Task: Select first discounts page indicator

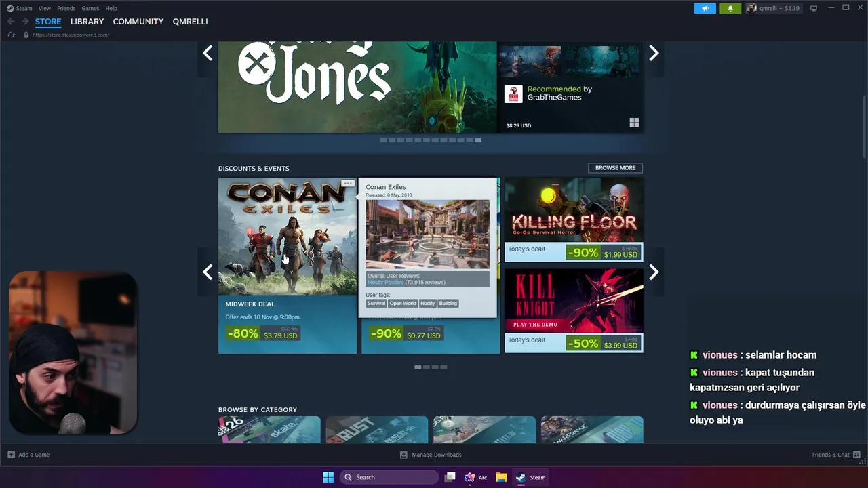Action: [x=418, y=367]
